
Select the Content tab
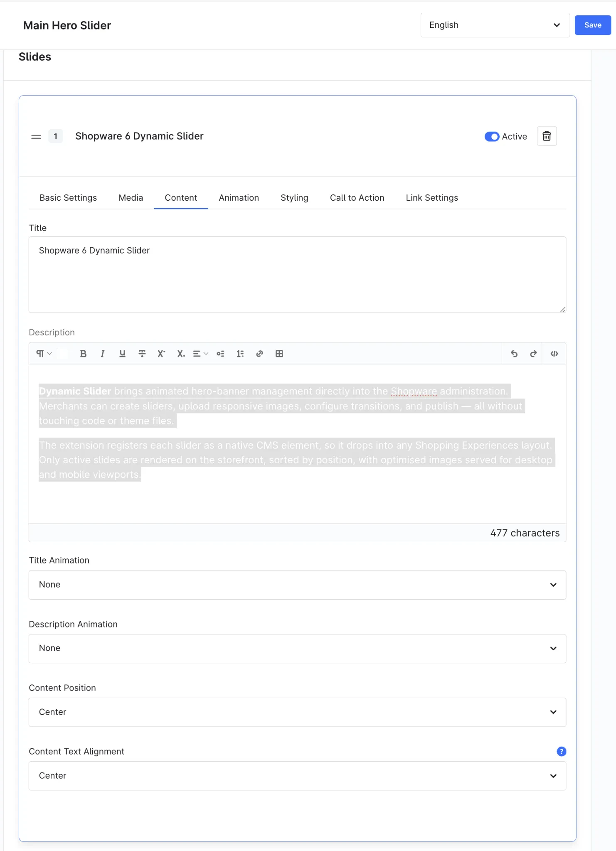(181, 198)
